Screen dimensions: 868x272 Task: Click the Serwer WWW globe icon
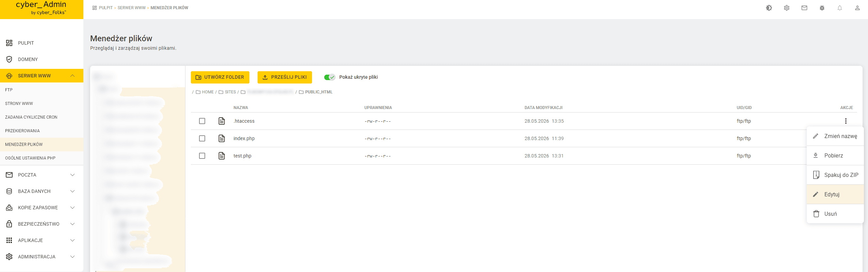coord(9,76)
